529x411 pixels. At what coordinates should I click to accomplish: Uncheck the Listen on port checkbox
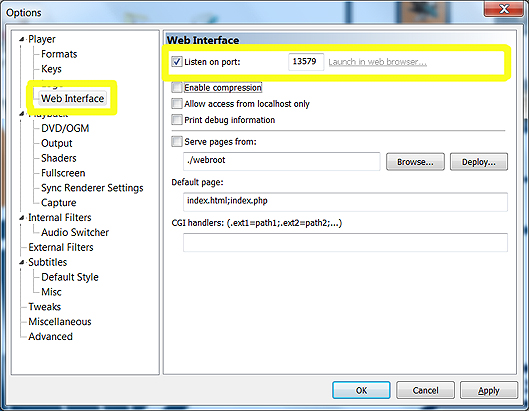pyautogui.click(x=177, y=62)
